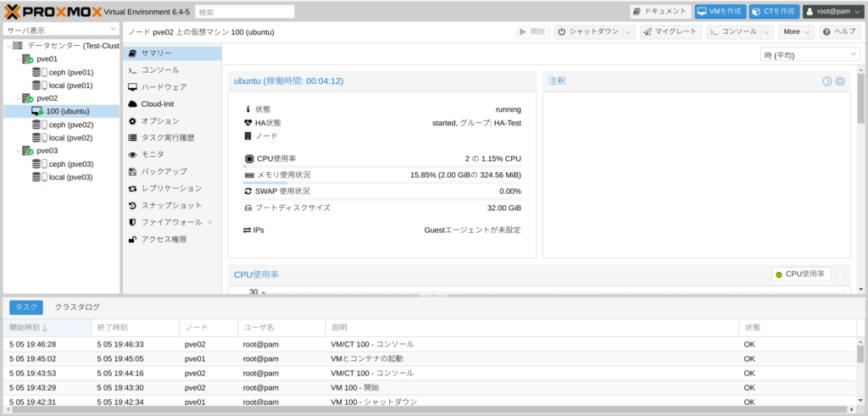
Task: Open モニタ monitor menu item
Action: point(172,154)
